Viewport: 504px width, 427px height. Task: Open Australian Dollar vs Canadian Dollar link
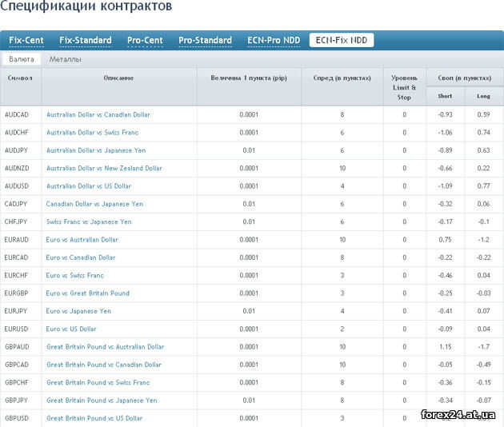pos(98,114)
